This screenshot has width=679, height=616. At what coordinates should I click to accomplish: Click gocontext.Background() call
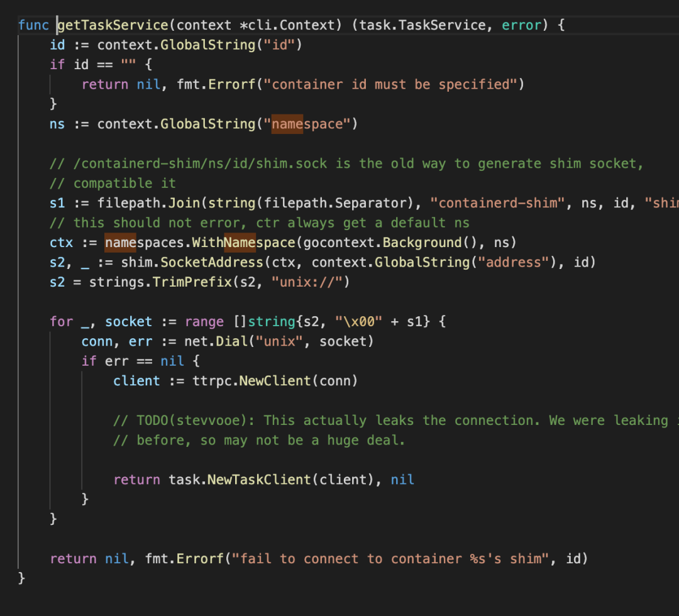[x=390, y=243]
